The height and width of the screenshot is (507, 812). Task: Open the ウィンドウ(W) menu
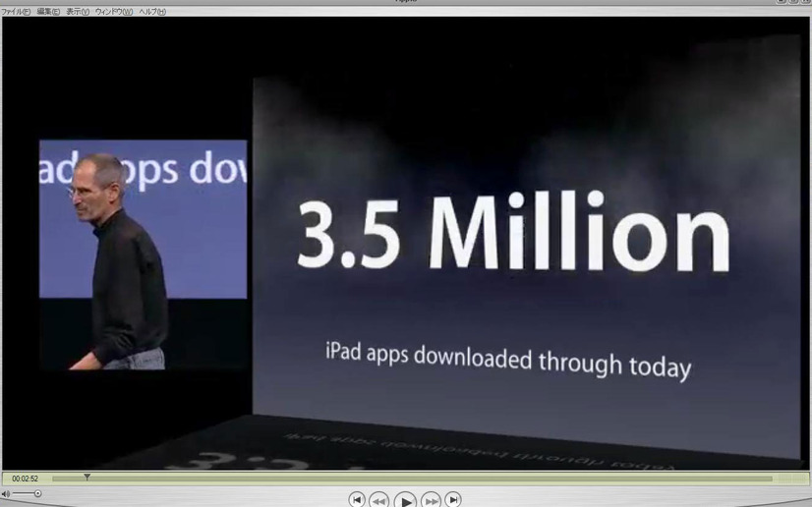tap(113, 12)
